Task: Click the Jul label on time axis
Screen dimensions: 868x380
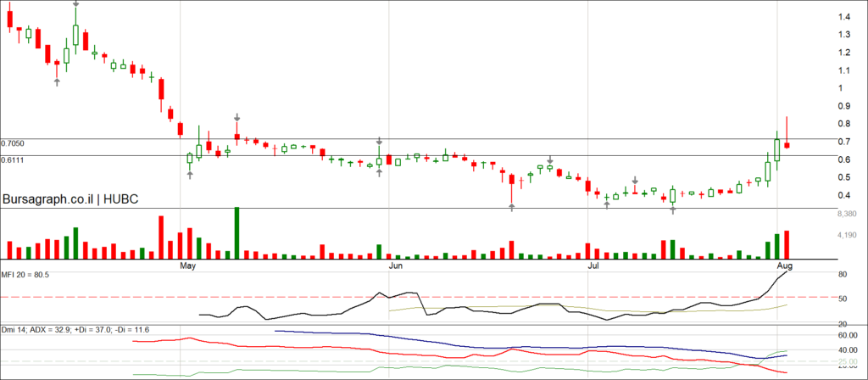Action: [593, 266]
